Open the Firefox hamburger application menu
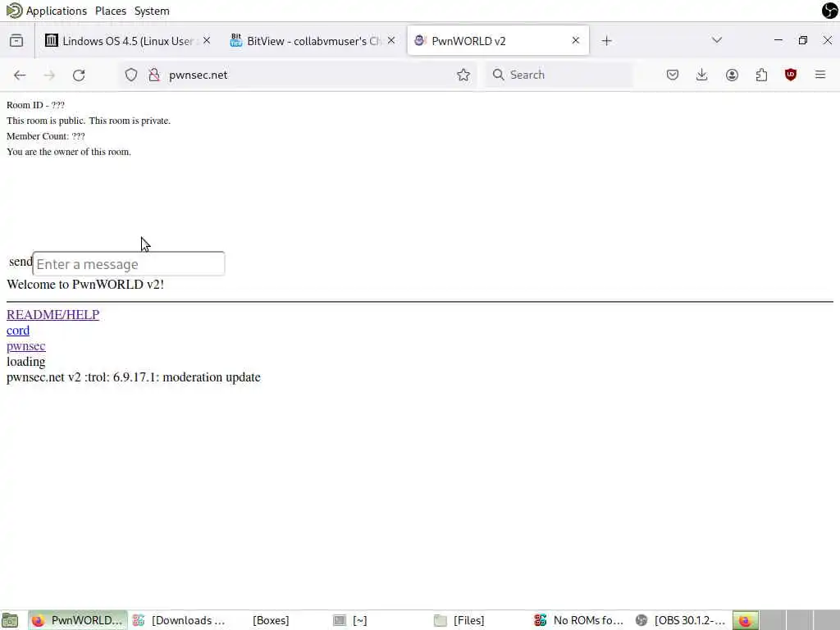 tap(820, 75)
